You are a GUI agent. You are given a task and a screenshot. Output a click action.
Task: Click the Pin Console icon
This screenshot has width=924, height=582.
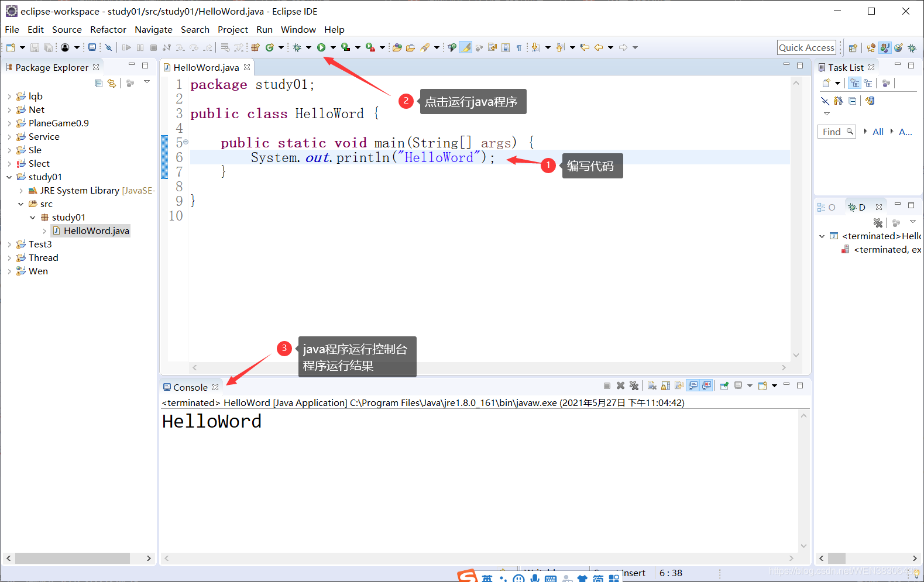click(x=724, y=385)
